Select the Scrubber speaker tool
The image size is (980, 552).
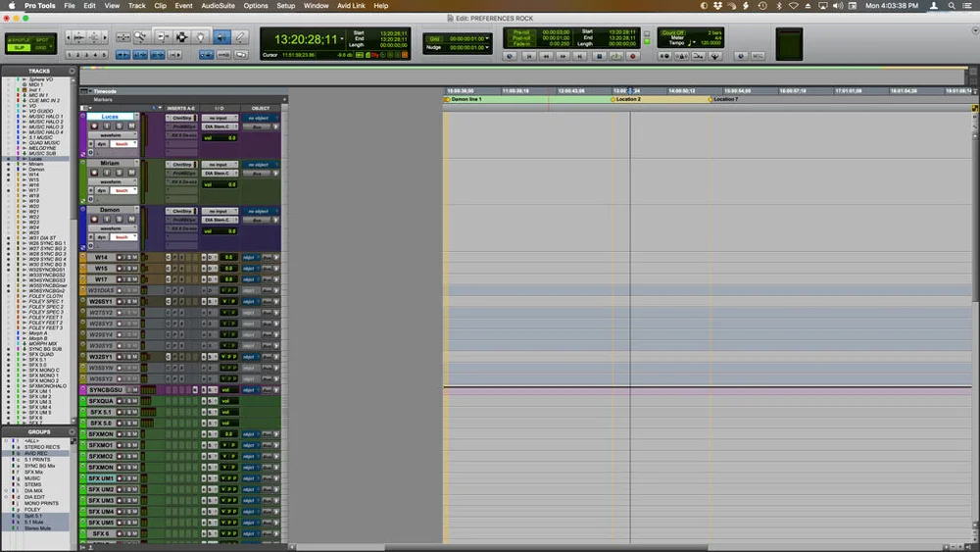click(x=221, y=37)
